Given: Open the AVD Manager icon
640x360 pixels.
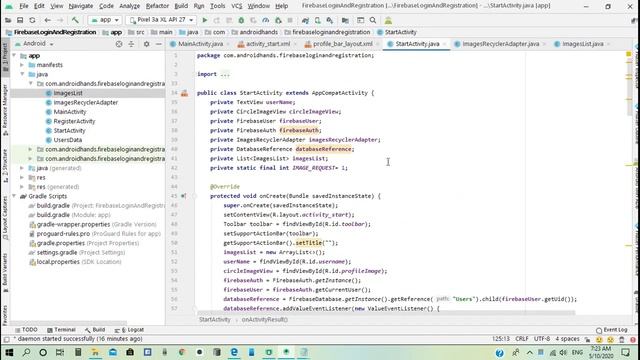Looking at the screenshot, I should click(x=318, y=20).
